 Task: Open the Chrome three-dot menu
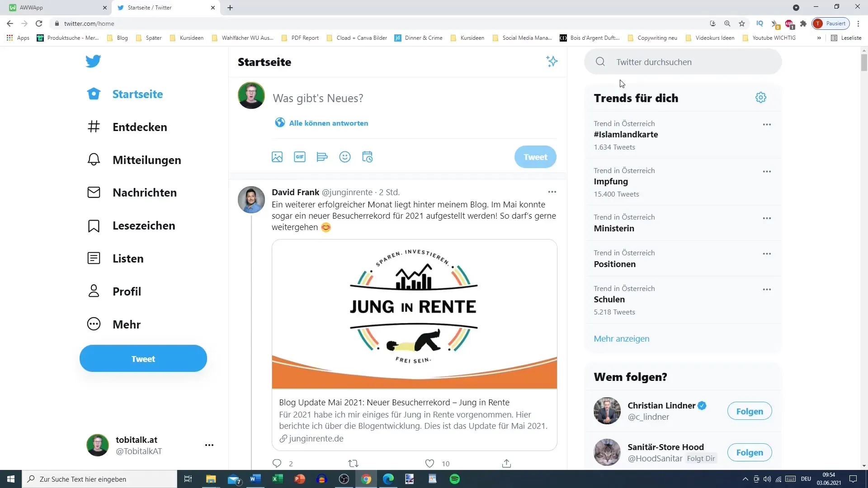click(858, 23)
